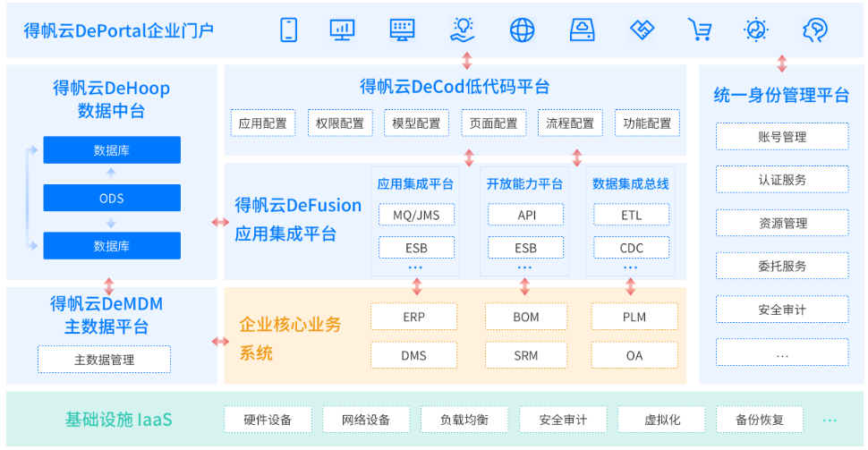The height and width of the screenshot is (450, 868).
Task: Click 安全审计 in the IaaS row
Action: [x=563, y=420]
